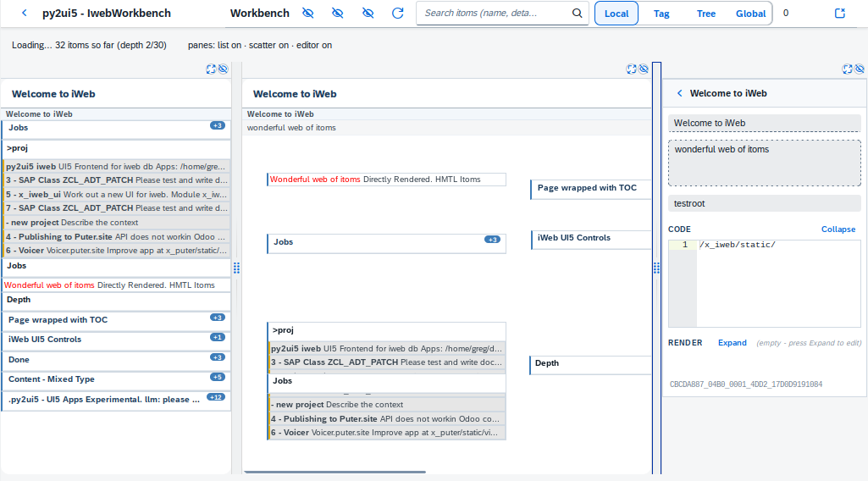Select Wonderful web of itoms list row
Viewport: 868px width, 481px height.
pos(116,285)
